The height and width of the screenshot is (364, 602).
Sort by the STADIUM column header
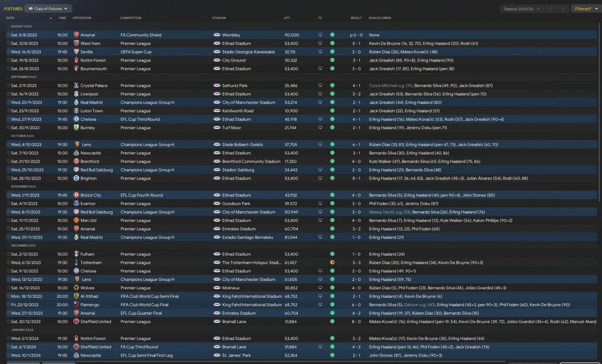coord(219,18)
